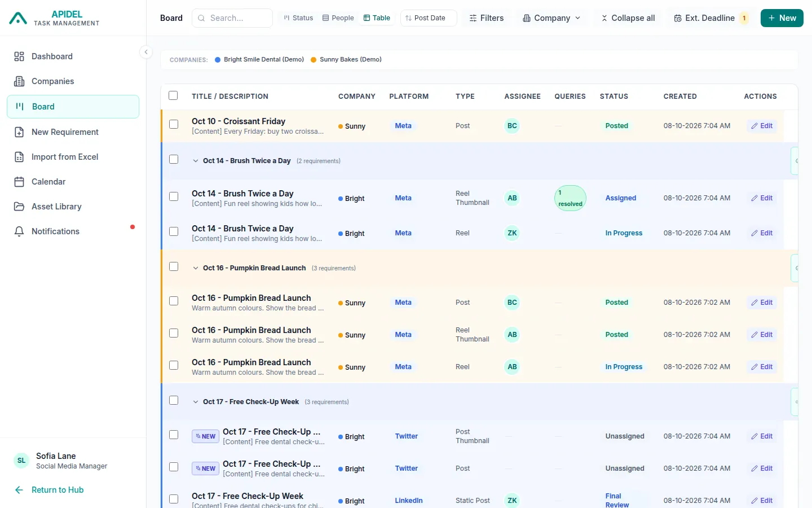This screenshot has height=508, width=812.
Task: Open the 1 resolved queries badge
Action: 570,198
